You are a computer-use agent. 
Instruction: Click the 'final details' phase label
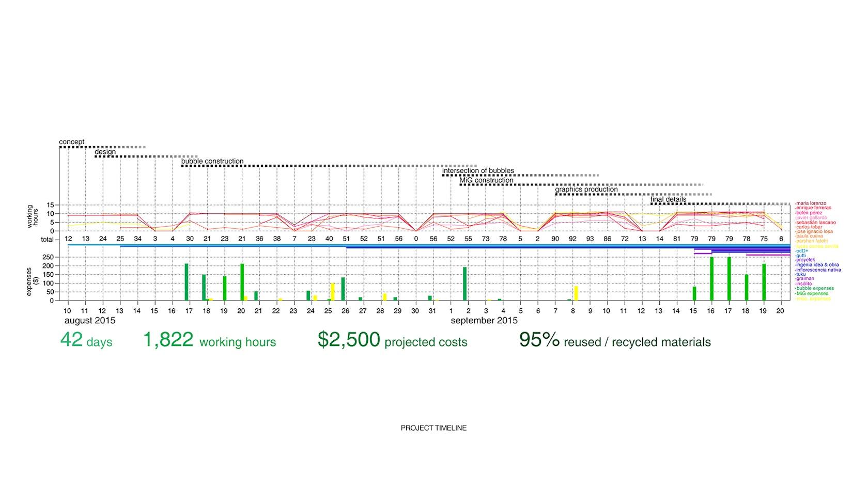pos(669,199)
